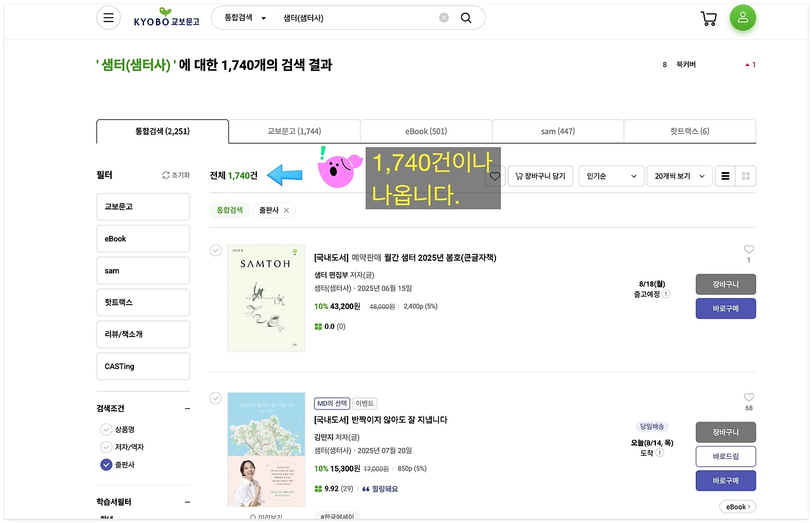Viewport: 812px width, 523px height.
Task: Click the trending keyword 북커버
Action: (686, 65)
